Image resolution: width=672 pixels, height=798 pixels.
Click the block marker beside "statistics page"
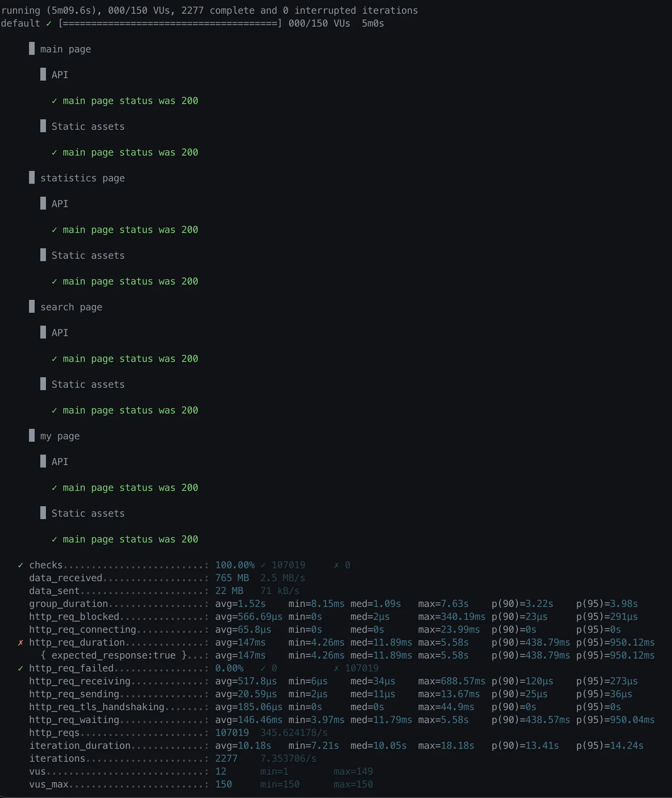(32, 178)
